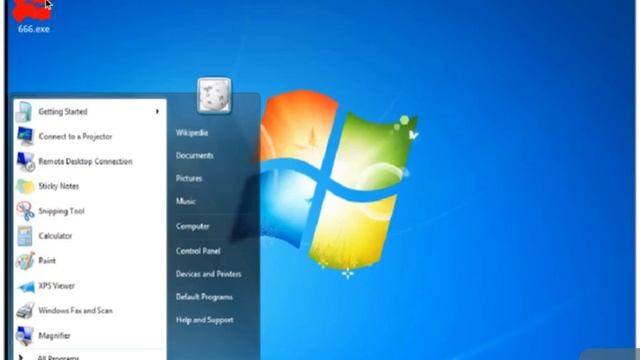The image size is (640, 360).
Task: Click the Paint palette icon
Action: (x=25, y=261)
